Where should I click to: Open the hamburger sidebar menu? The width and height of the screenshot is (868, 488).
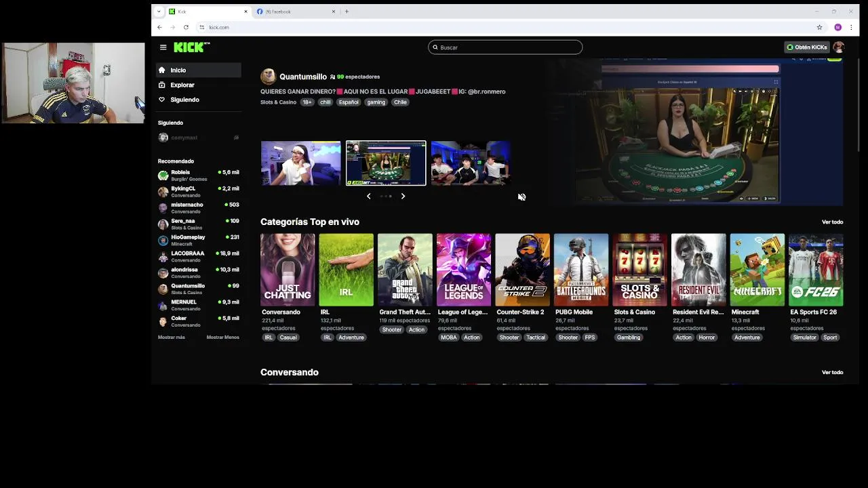(163, 47)
